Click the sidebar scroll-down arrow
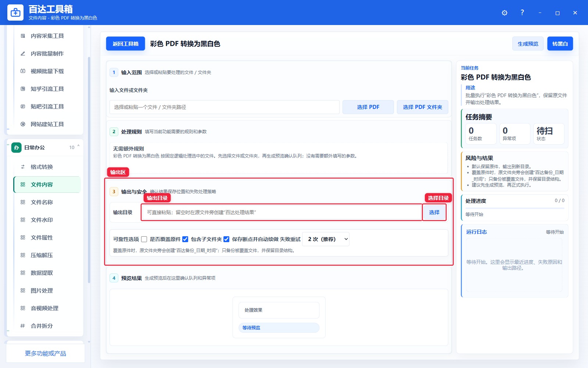The width and height of the screenshot is (588, 368). [x=89, y=342]
